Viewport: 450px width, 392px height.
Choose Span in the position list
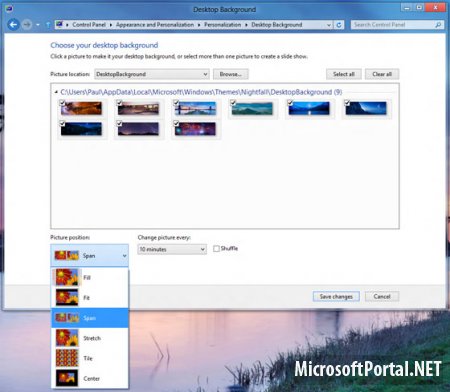[89, 318]
